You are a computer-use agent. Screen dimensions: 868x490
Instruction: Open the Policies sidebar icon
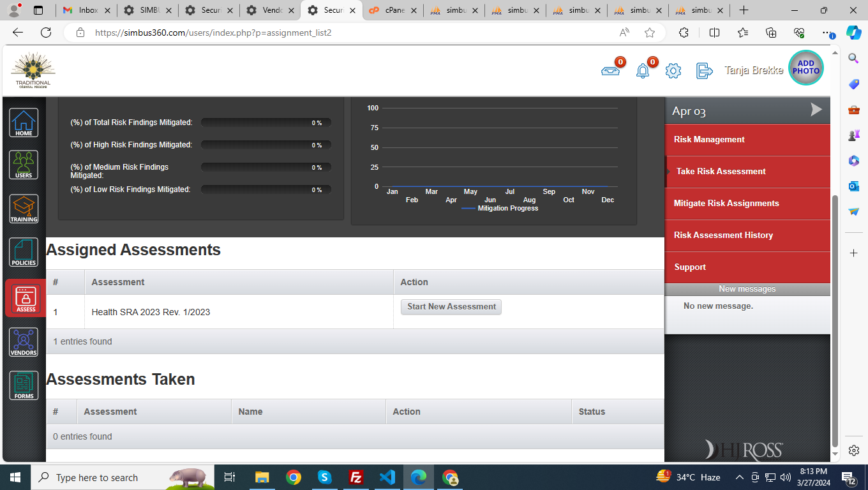click(24, 253)
